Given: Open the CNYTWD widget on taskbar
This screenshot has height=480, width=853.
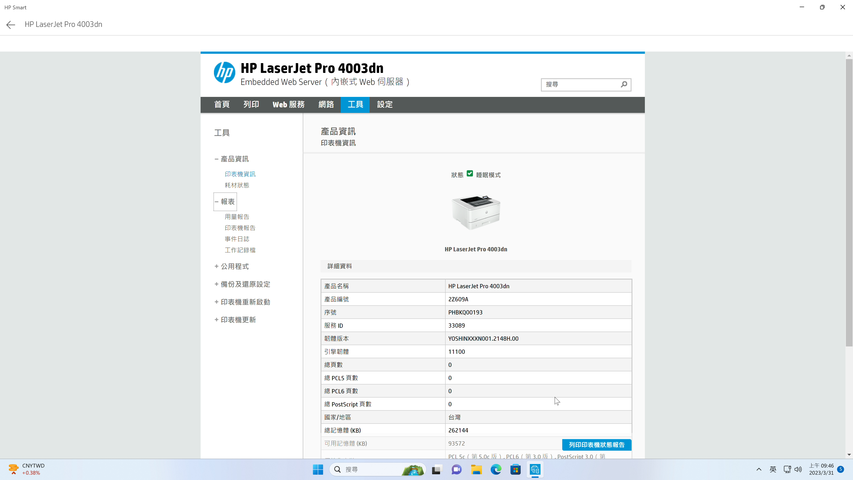Looking at the screenshot, I should click(x=27, y=469).
